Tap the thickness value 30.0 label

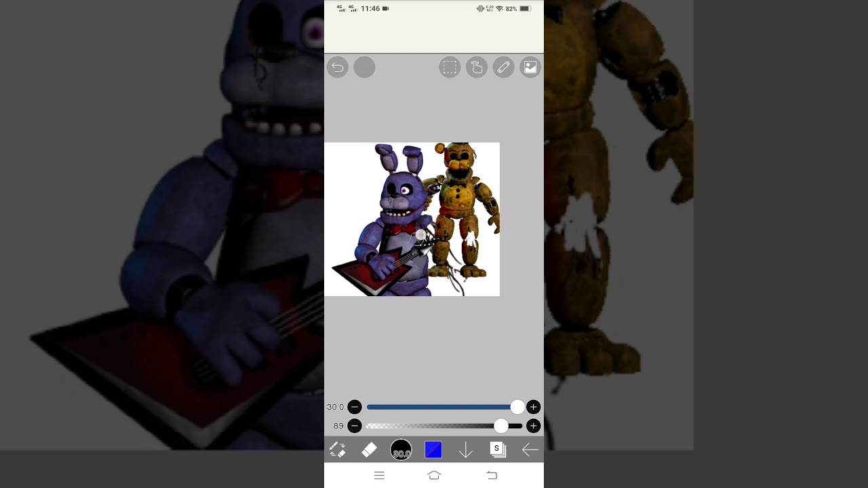point(335,407)
